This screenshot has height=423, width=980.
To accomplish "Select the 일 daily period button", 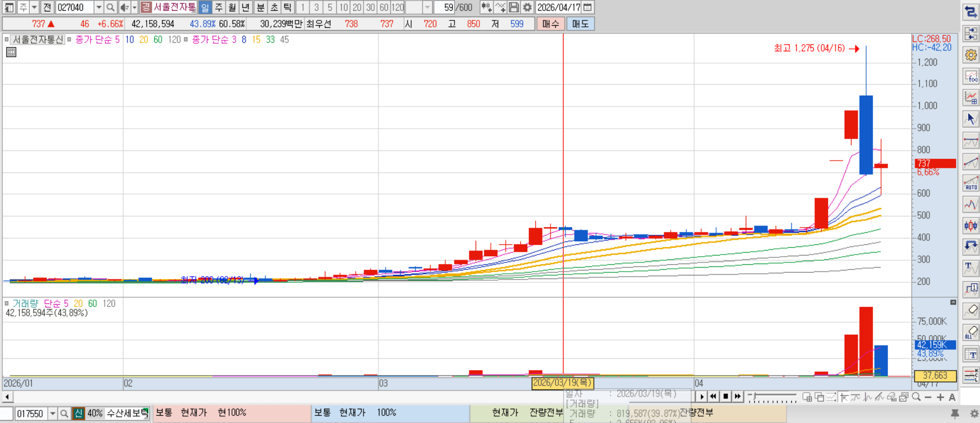I will point(205,7).
